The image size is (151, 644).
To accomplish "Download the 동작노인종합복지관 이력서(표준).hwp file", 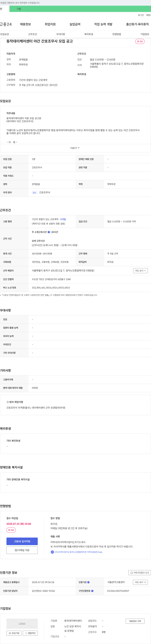I will 76,552.
